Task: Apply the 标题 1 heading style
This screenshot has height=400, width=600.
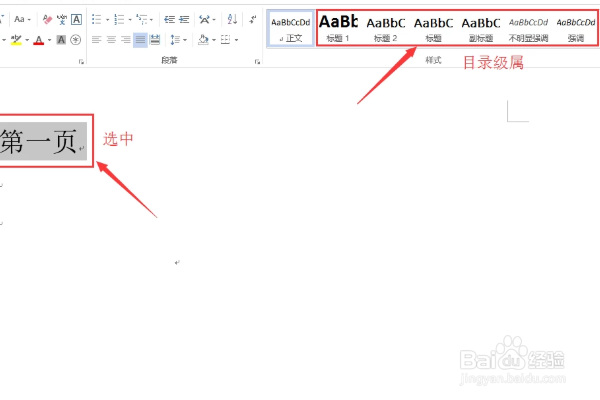Action: tap(338, 29)
